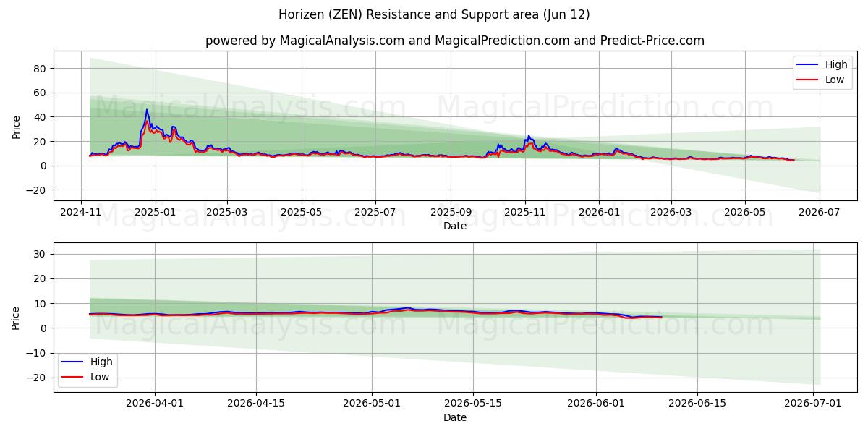Click top chart x-axis label '2026-05'

coord(745,213)
